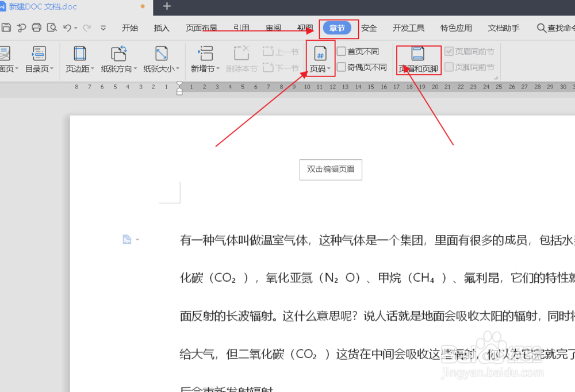Enable the 奇偶页不同 checkbox
This screenshot has width=575, height=392.
(x=341, y=67)
